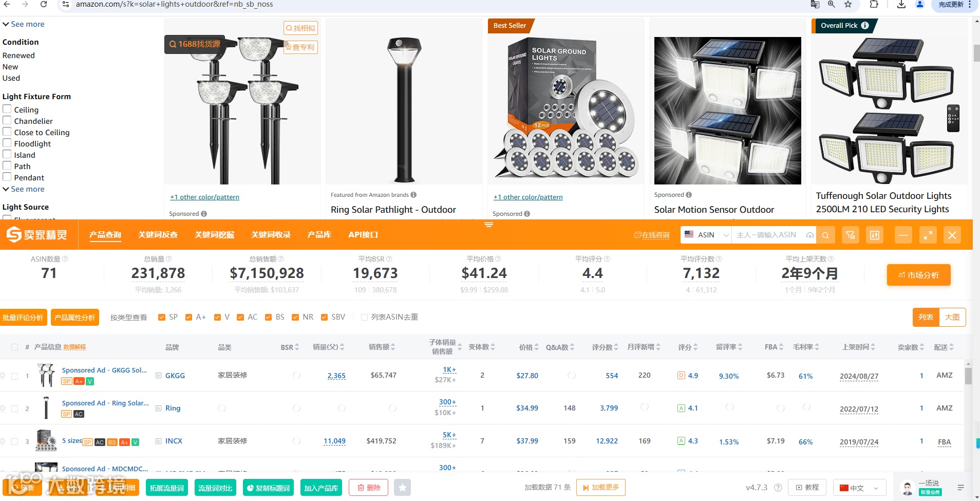The image size is (980, 501).
Task: Click the 市场分析 button
Action: (x=918, y=275)
